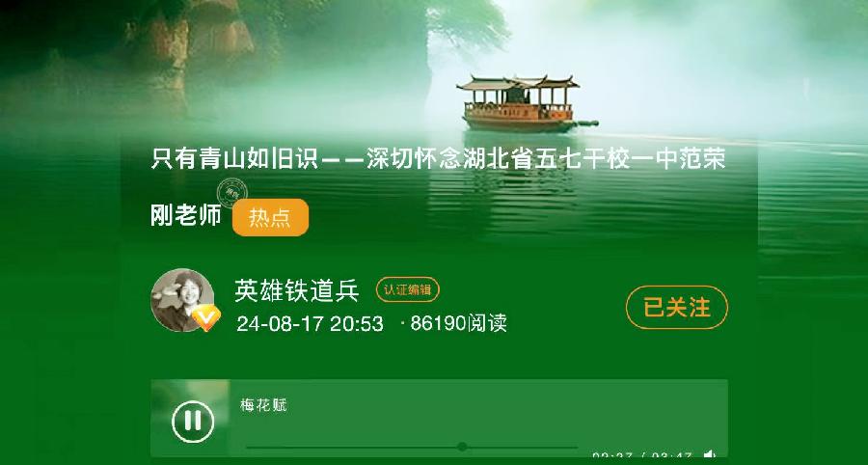Click the 梅花赋 song title
The width and height of the screenshot is (868, 465).
(x=263, y=405)
